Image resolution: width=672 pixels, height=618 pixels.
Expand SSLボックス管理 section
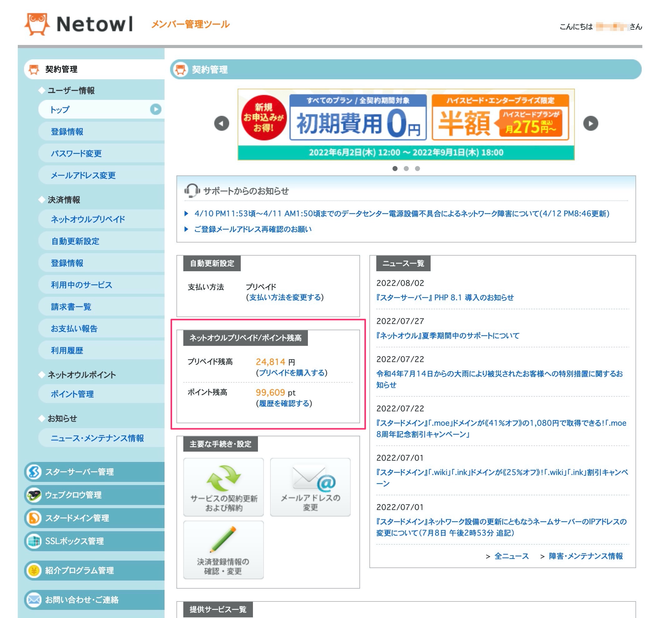(94, 541)
